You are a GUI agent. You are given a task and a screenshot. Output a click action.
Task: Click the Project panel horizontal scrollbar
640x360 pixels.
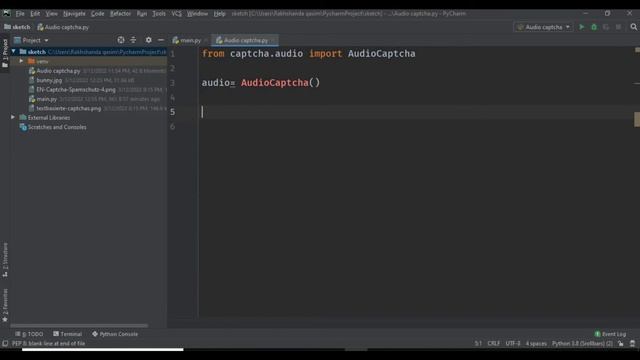79,325
